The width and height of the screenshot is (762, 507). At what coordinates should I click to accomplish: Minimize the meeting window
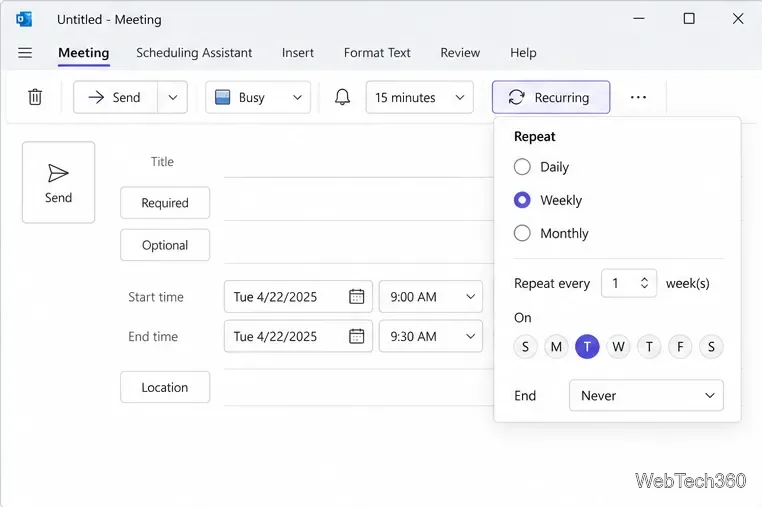[x=639, y=19]
